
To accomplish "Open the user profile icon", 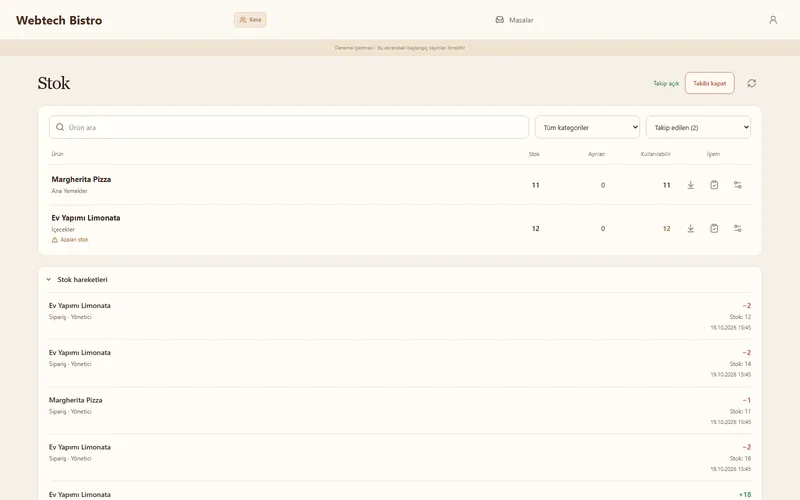I will (x=773, y=20).
